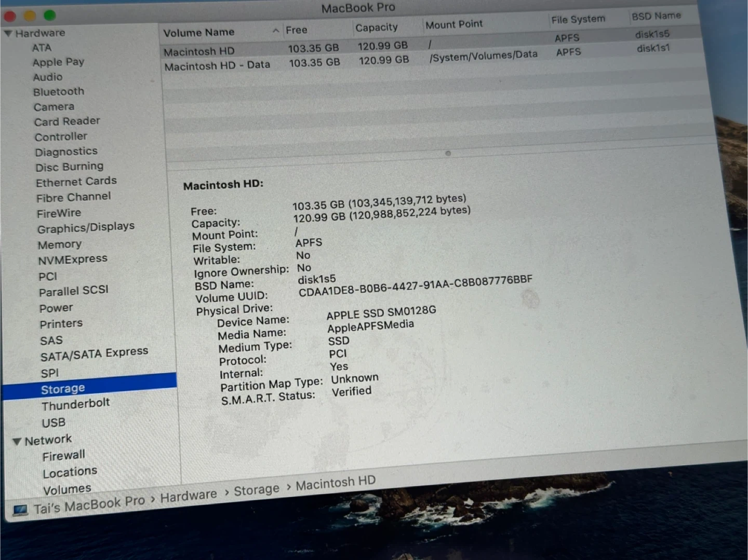The width and height of the screenshot is (748, 560).
Task: Select the Macintosh HD - Data volume row
Action: [217, 65]
